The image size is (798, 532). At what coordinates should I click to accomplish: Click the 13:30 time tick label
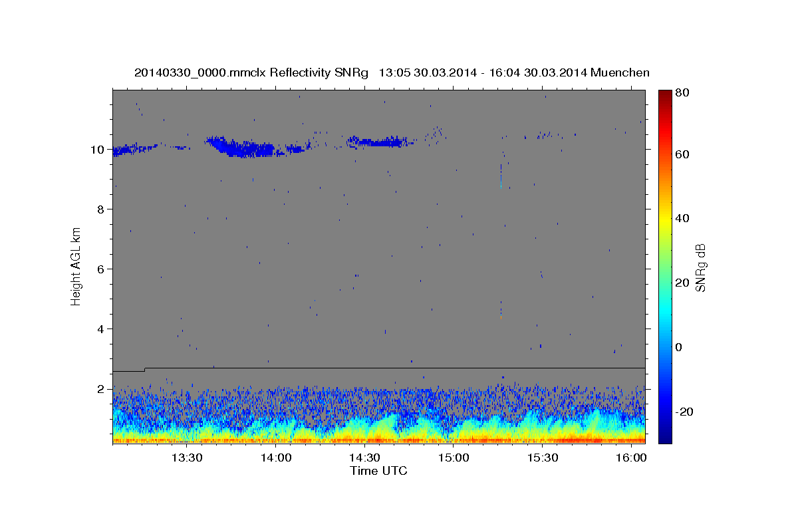pos(187,458)
